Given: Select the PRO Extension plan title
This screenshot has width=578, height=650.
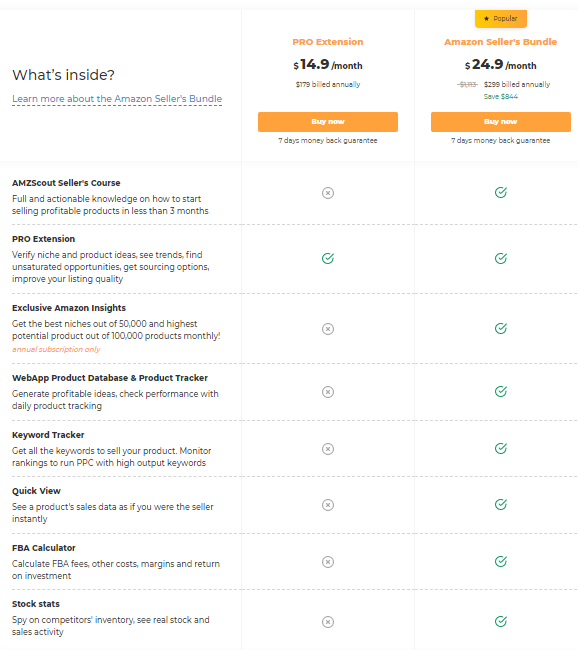Looking at the screenshot, I should click(328, 42).
